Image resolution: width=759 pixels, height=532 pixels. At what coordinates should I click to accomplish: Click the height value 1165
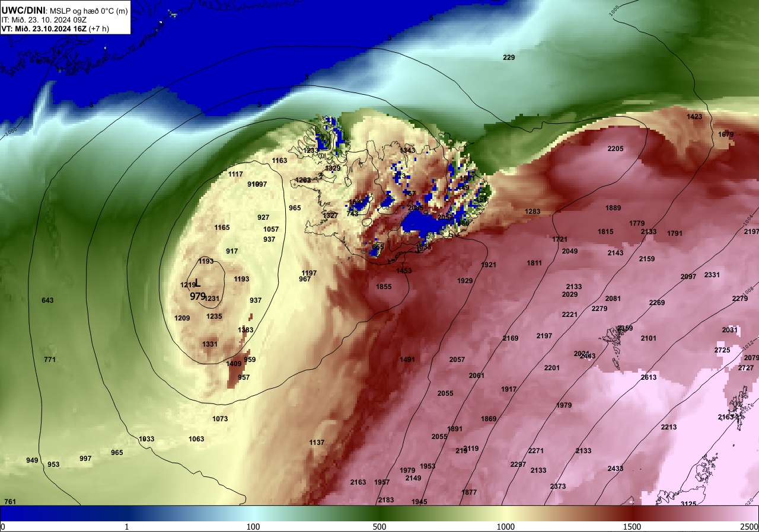coord(222,227)
